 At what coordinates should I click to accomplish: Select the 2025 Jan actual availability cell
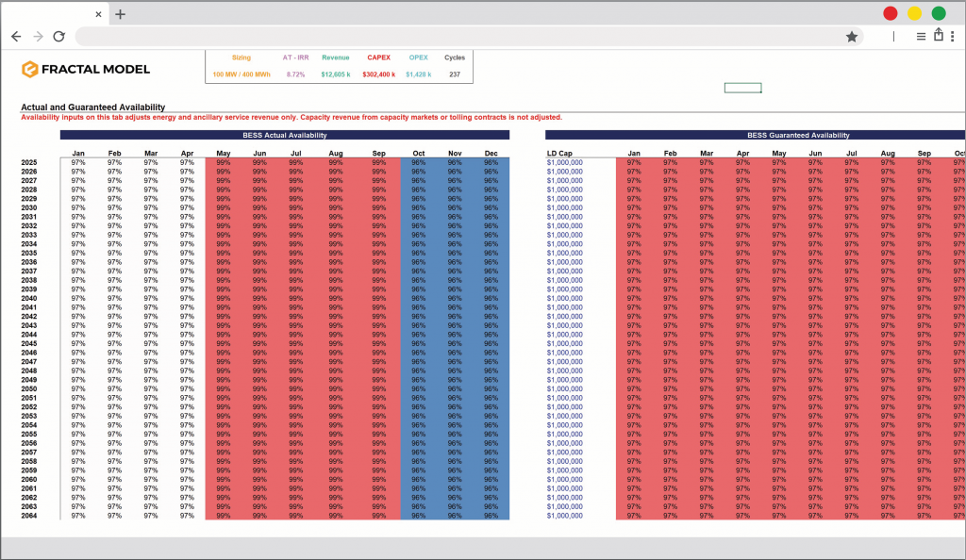coord(78,162)
